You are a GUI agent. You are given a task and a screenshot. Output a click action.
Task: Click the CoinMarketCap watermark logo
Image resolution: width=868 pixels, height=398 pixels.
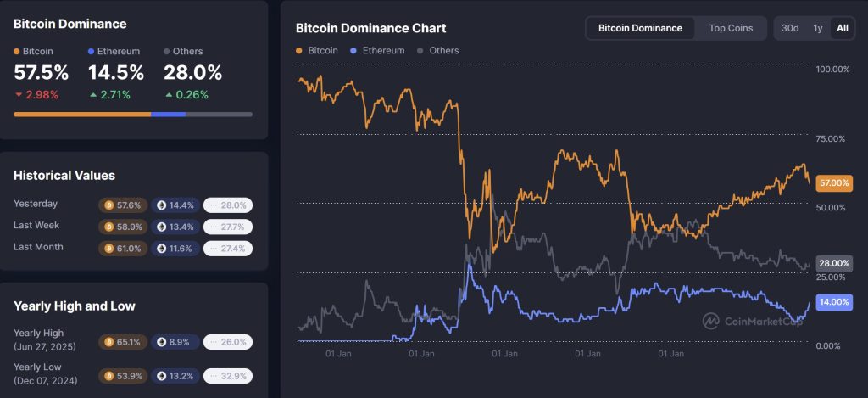point(710,321)
